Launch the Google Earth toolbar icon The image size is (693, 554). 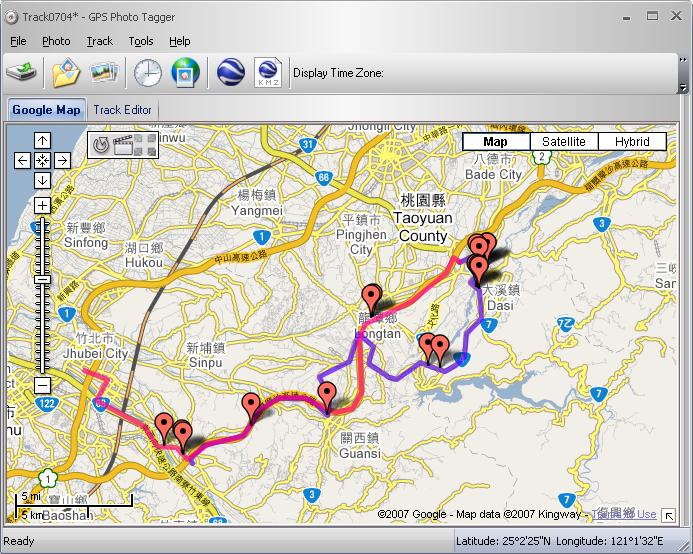click(231, 73)
